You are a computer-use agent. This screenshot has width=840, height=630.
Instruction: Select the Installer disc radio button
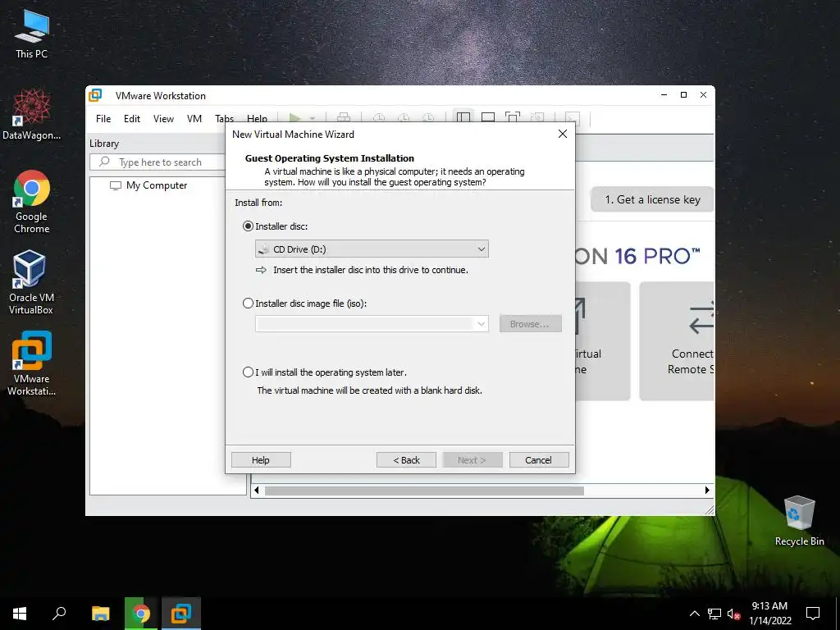[248, 226]
